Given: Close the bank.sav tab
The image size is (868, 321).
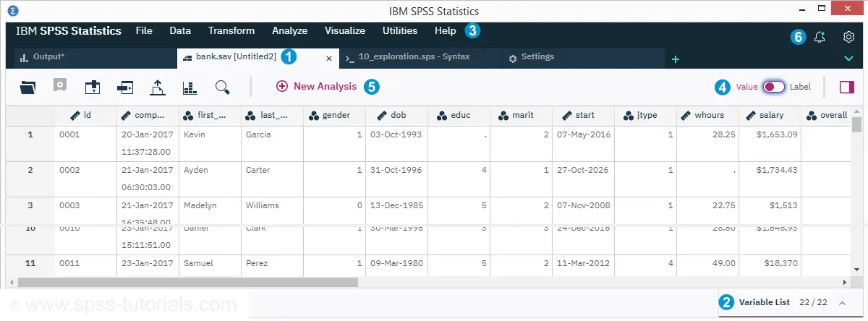Looking at the screenshot, I should [329, 59].
